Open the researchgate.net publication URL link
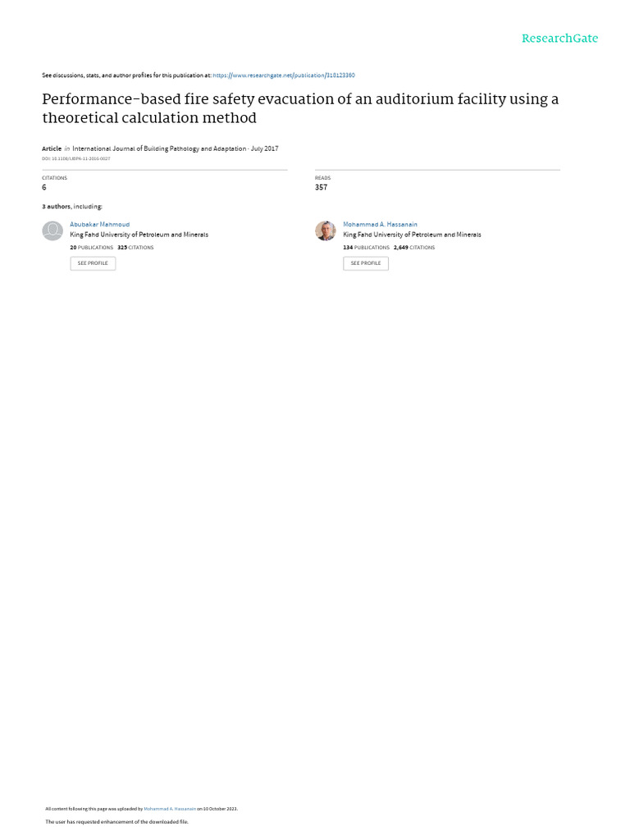This screenshot has width=630, height=840. [x=283, y=75]
